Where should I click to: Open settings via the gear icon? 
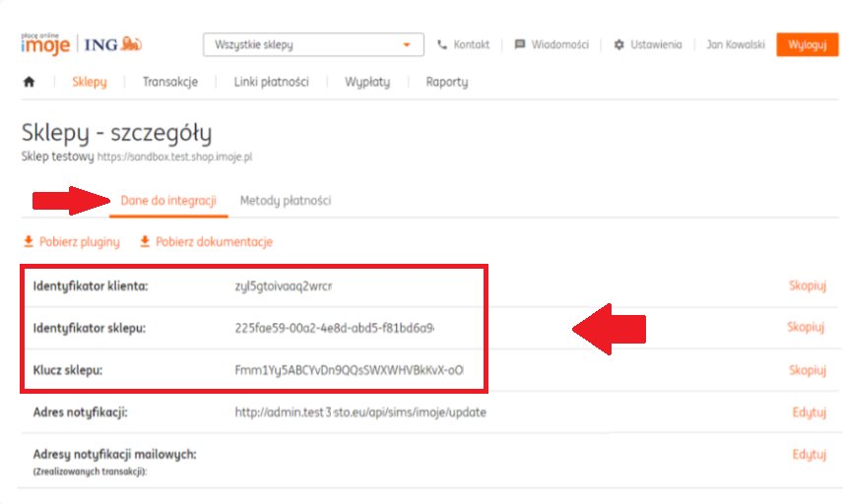pos(618,45)
